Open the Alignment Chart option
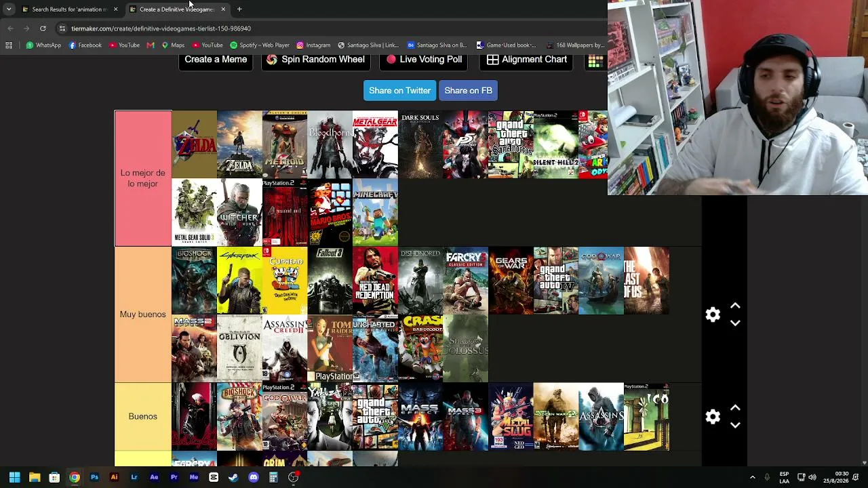868x488 pixels. point(526,60)
